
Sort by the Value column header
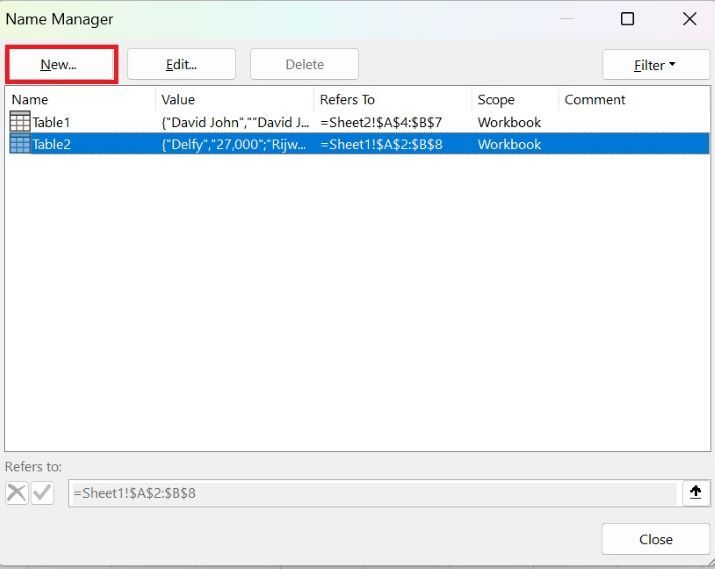point(234,99)
